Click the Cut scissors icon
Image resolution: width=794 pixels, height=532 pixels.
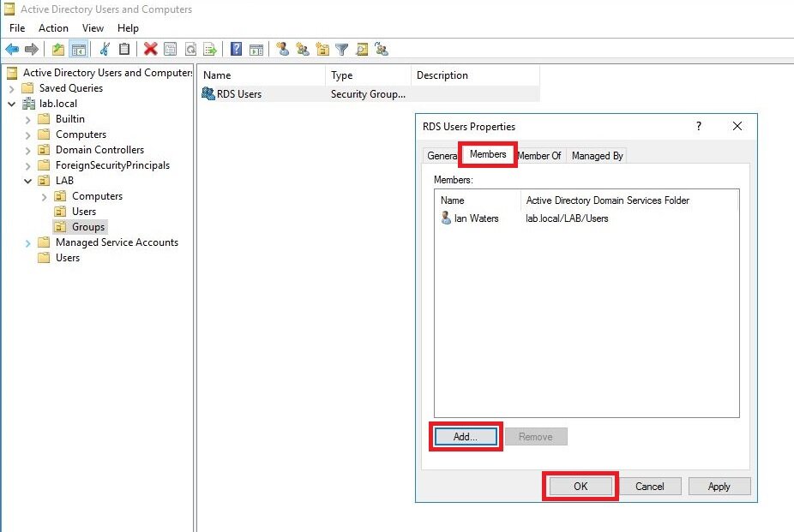coord(105,49)
